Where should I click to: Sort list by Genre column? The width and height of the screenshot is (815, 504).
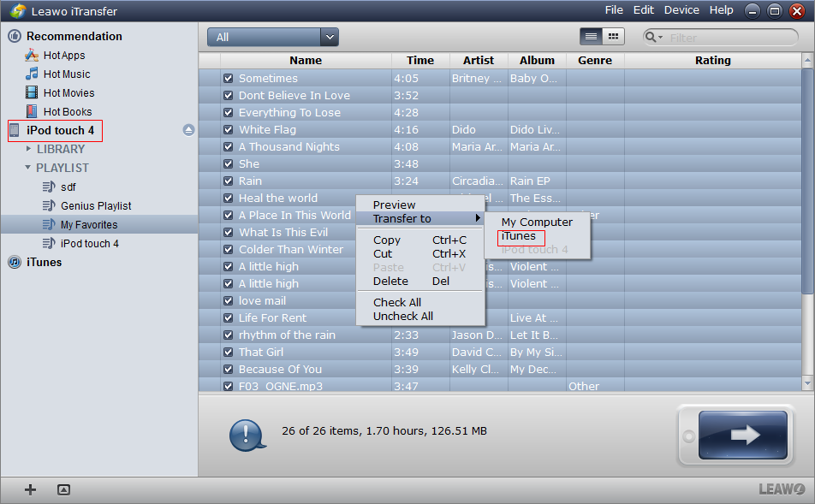click(595, 60)
